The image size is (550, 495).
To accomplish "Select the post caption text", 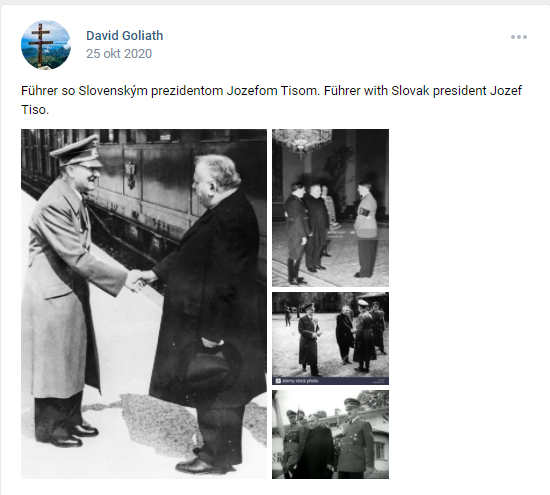I will coord(271,100).
